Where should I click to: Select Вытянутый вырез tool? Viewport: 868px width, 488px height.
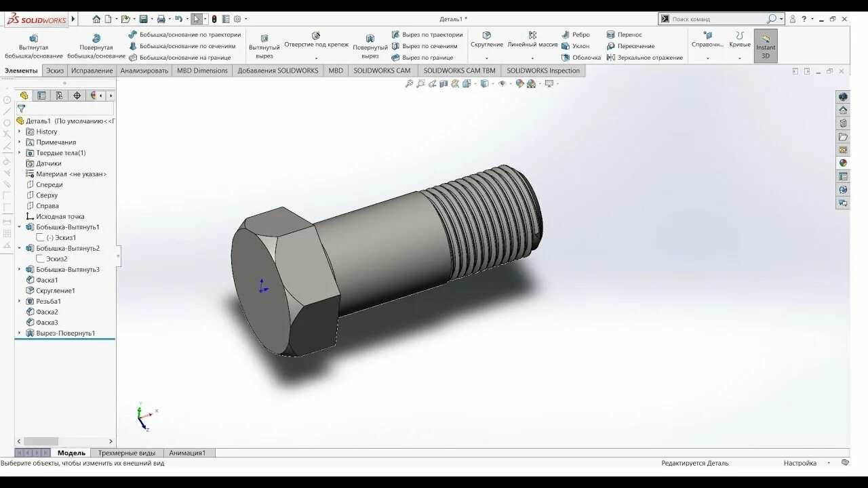click(x=264, y=46)
